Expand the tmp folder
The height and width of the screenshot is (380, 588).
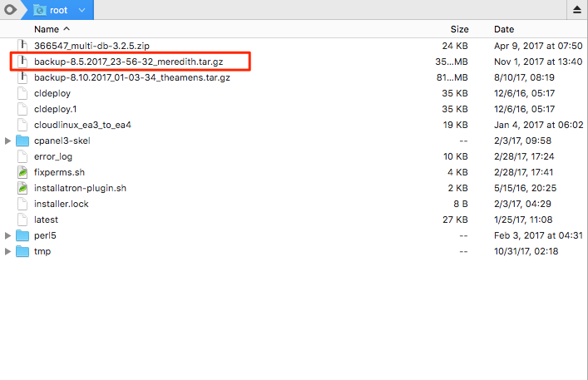pyautogui.click(x=7, y=251)
